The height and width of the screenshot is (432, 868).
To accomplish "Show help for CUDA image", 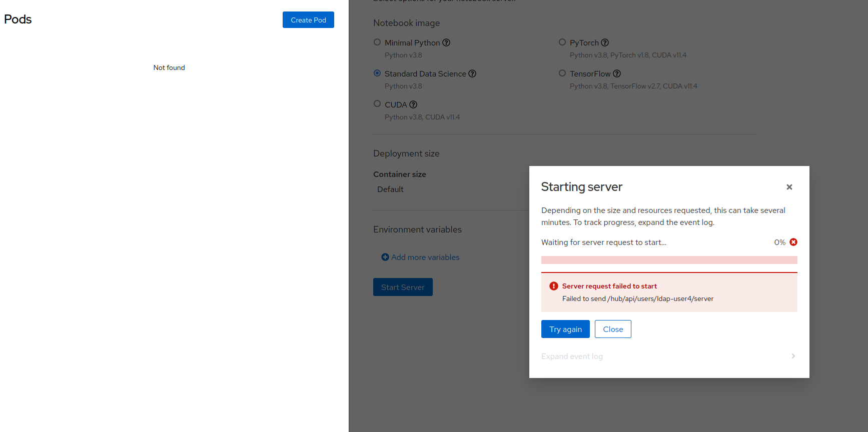I will tap(413, 105).
